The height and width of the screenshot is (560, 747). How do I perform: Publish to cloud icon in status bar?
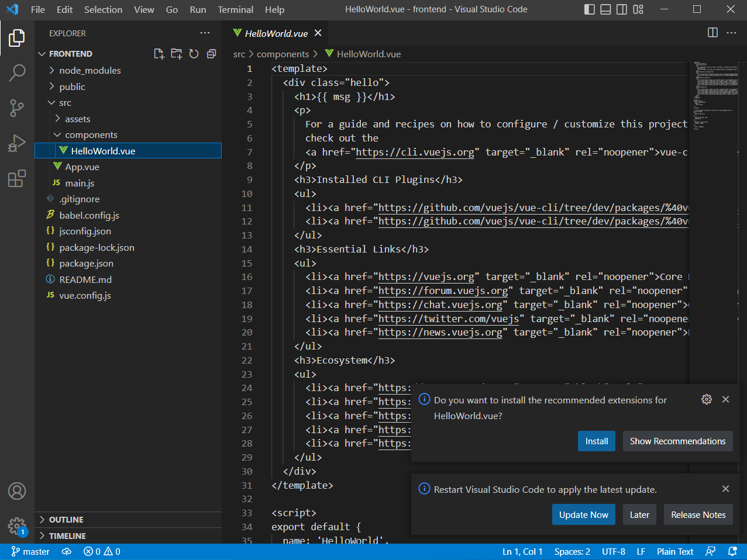point(67,552)
